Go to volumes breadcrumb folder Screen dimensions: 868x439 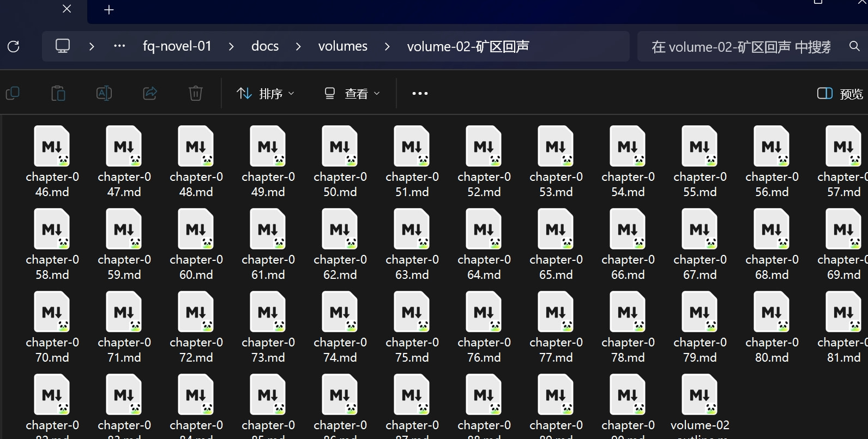[x=343, y=46]
